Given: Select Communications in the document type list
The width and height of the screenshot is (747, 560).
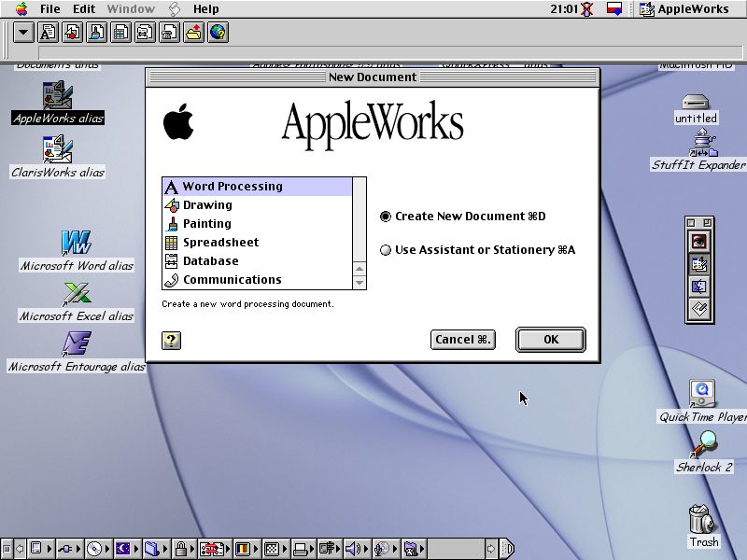Looking at the screenshot, I should [x=258, y=279].
